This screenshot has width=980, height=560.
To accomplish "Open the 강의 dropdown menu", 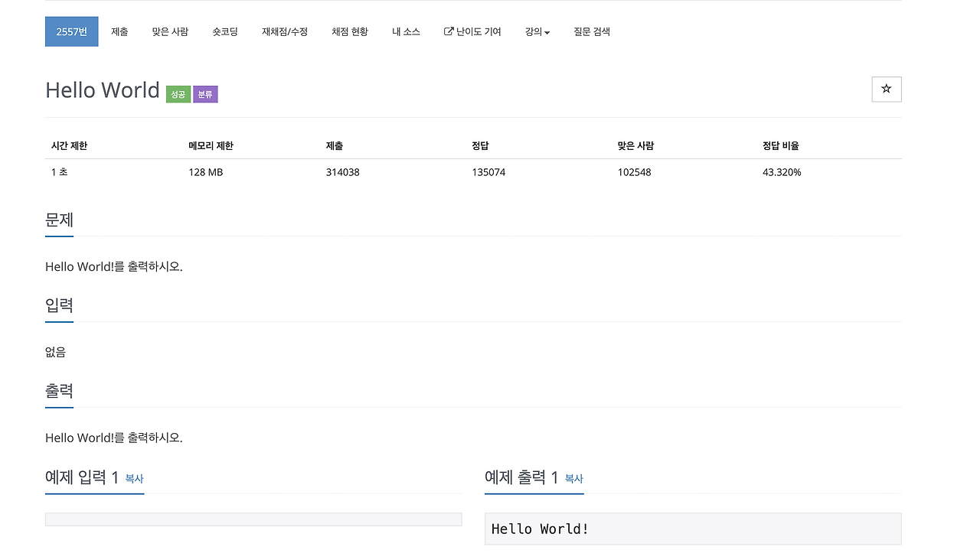I will coord(537,31).
